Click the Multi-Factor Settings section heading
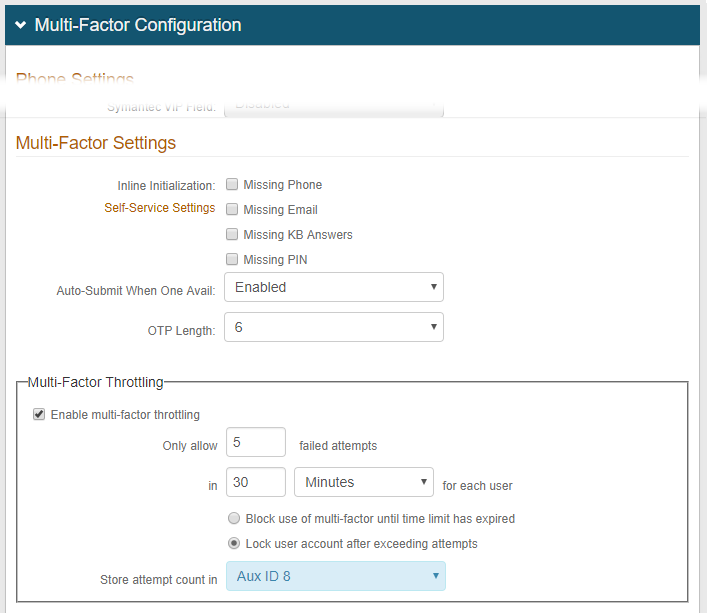The image size is (707, 613). coord(96,143)
